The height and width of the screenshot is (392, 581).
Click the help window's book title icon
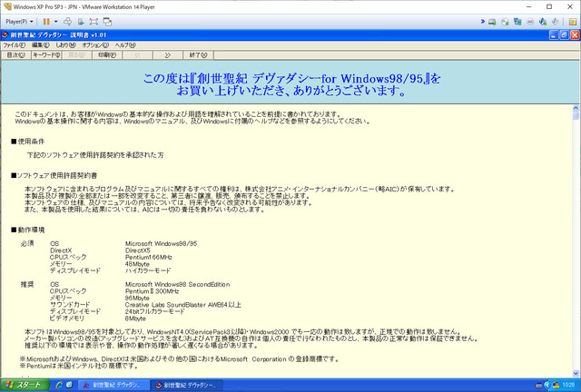pyautogui.click(x=5, y=35)
